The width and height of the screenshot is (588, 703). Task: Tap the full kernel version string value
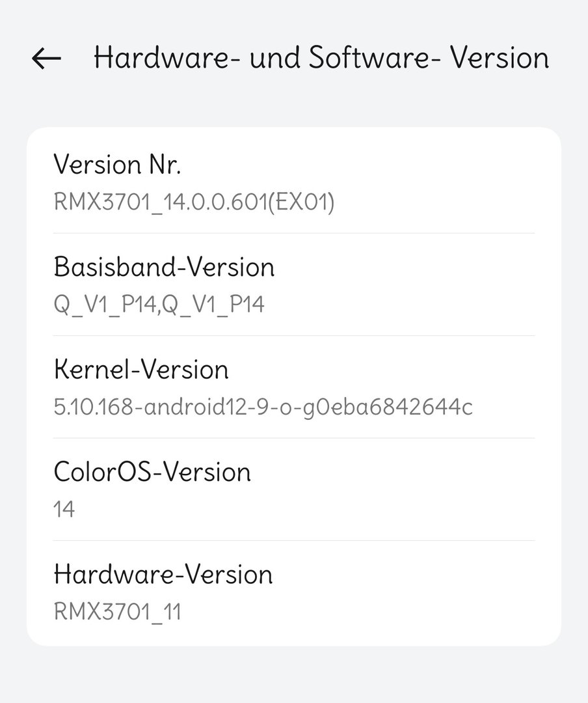click(x=263, y=407)
